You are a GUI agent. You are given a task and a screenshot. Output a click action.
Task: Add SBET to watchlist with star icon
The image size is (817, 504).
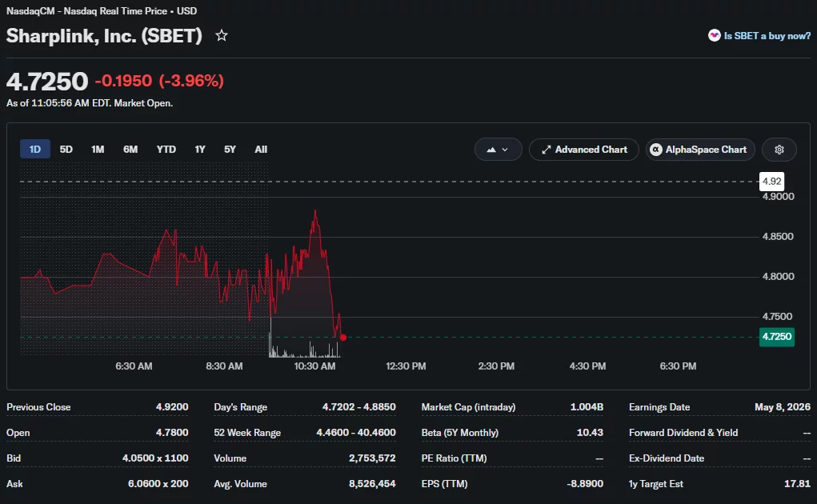pyautogui.click(x=222, y=35)
